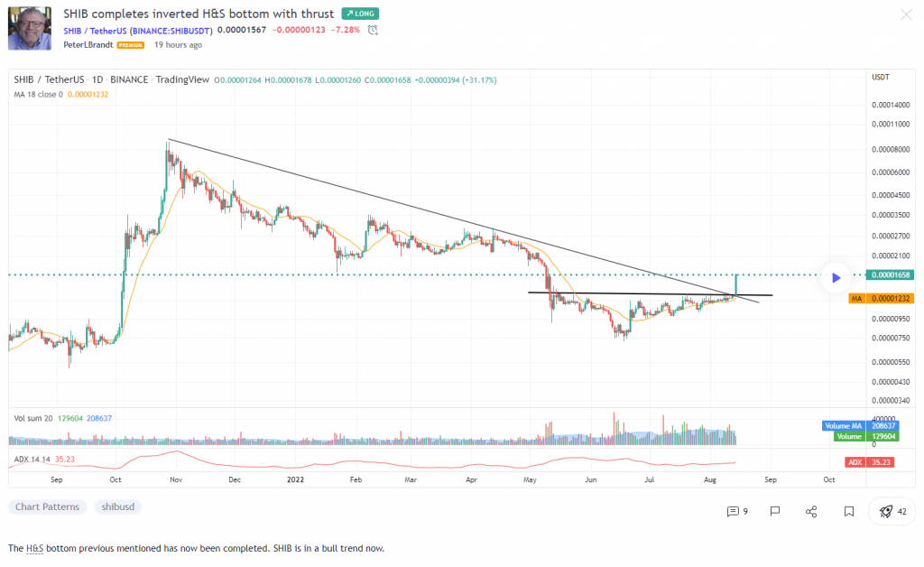Open the comments for this idea
The height and width of the screenshot is (567, 924).
pos(736,511)
